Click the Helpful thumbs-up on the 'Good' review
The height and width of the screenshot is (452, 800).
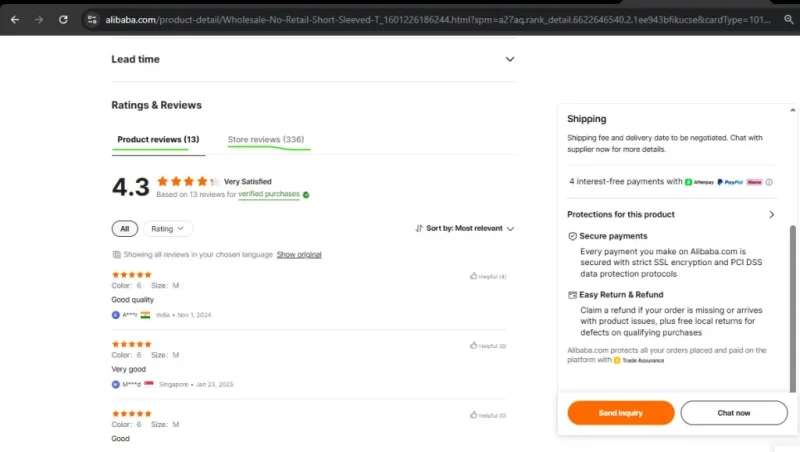tap(488, 415)
